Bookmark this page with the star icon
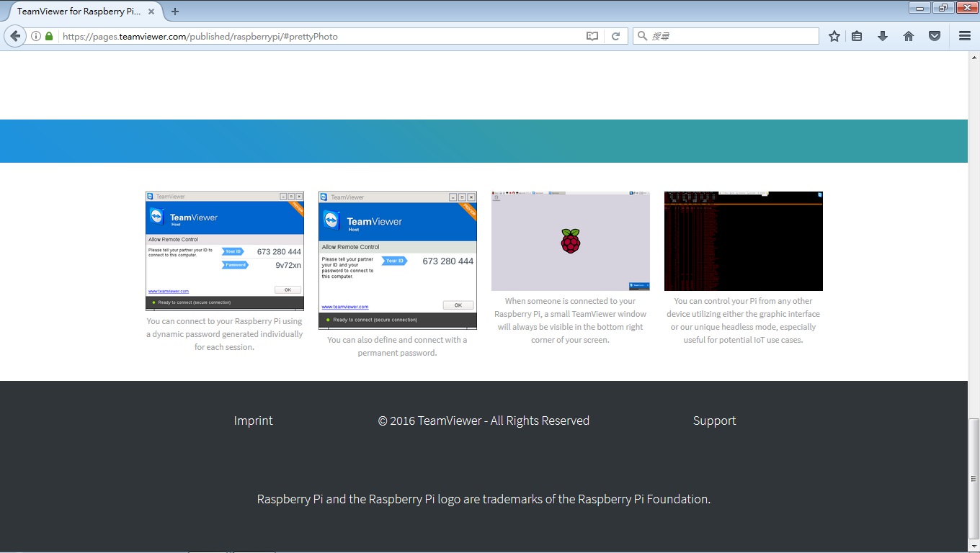980x553 pixels. [x=834, y=36]
